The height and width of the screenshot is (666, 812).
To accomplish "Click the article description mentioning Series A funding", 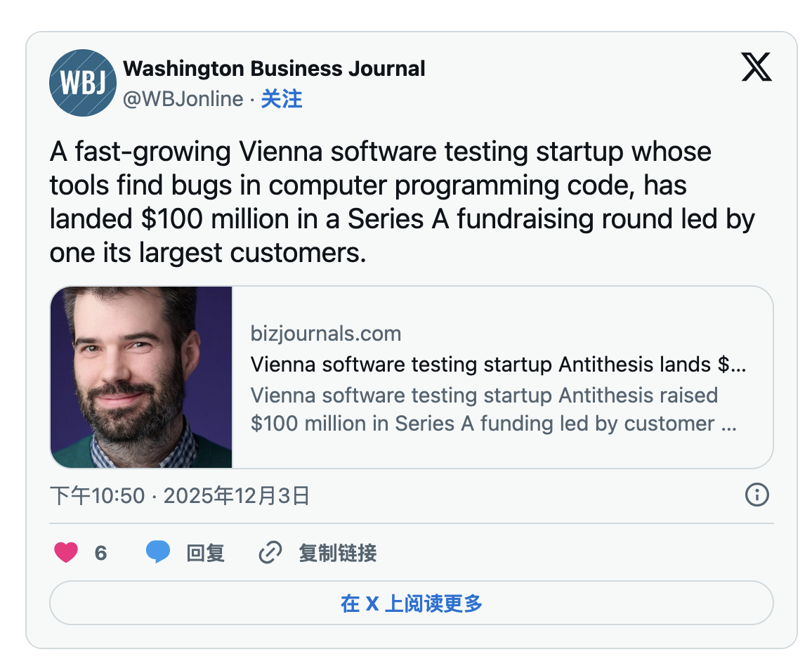I will click(493, 410).
